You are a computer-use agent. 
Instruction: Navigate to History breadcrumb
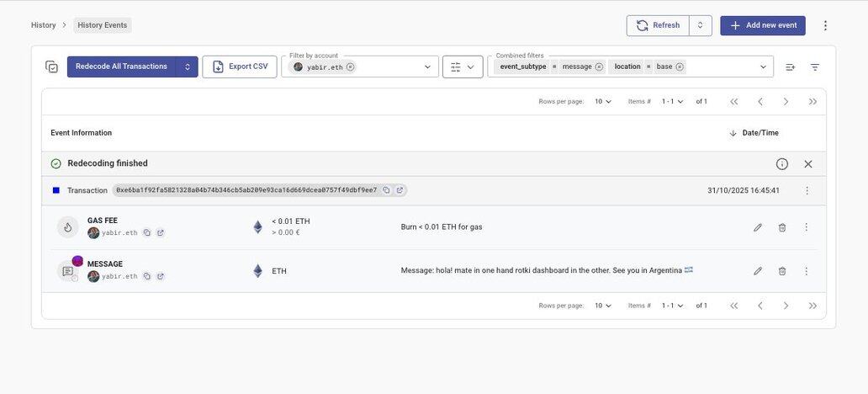coord(43,25)
